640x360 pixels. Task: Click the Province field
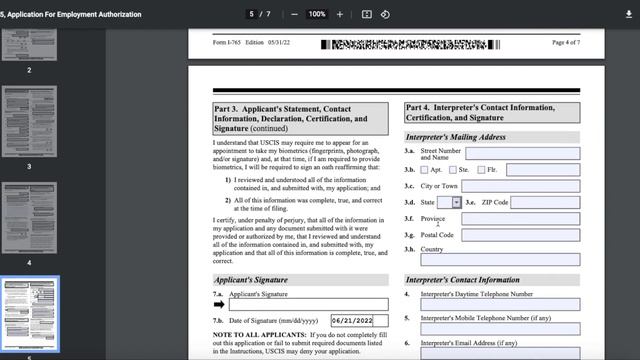click(520, 219)
